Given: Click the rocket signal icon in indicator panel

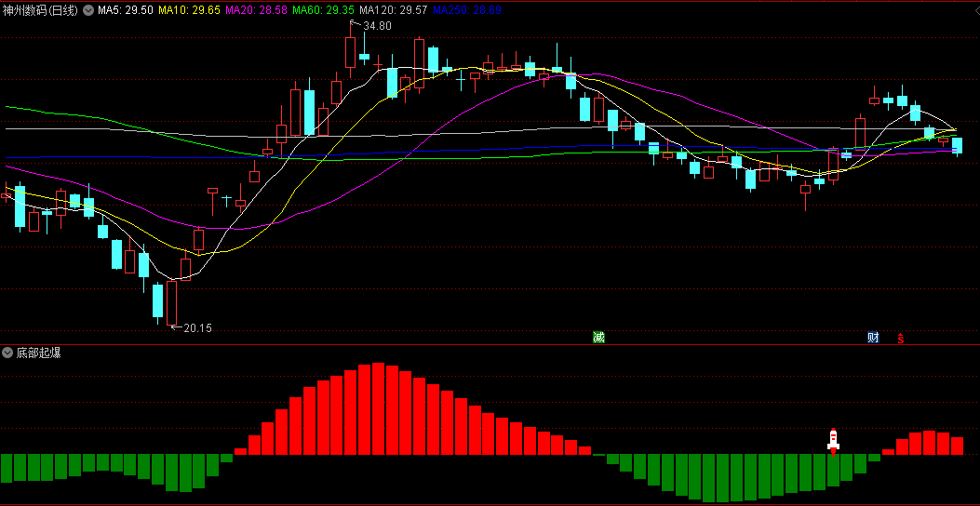Looking at the screenshot, I should pyautogui.click(x=833, y=440).
